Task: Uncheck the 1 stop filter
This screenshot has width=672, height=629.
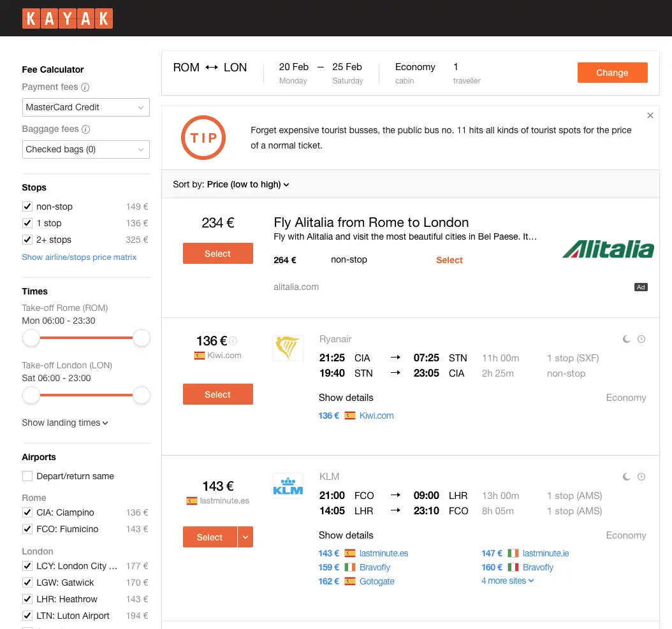Action: click(x=27, y=223)
